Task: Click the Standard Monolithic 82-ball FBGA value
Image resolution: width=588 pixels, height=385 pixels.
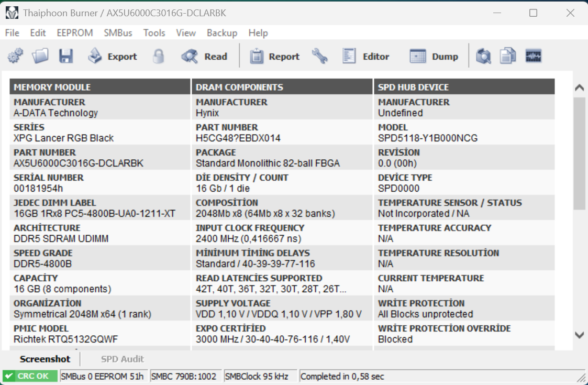Action: click(268, 163)
